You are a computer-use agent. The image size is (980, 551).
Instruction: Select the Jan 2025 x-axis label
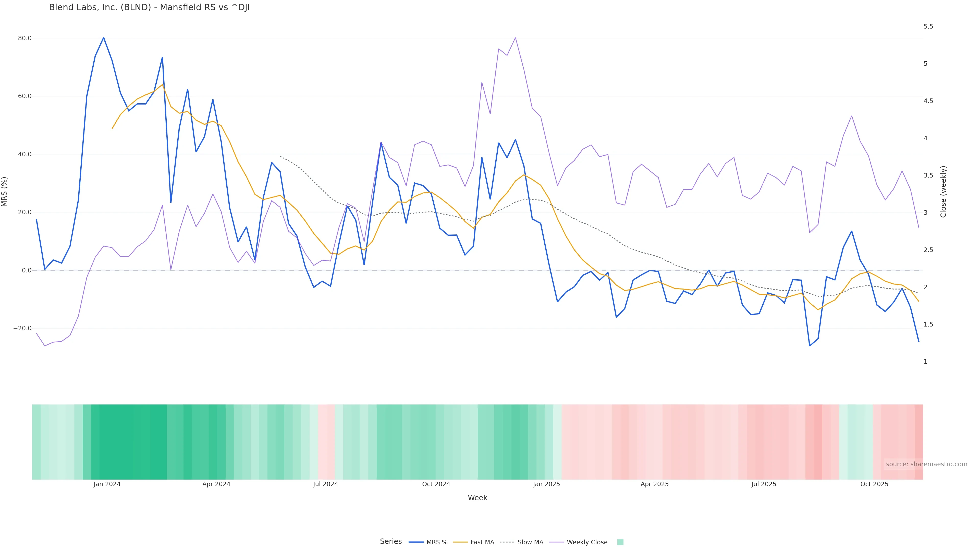click(546, 484)
